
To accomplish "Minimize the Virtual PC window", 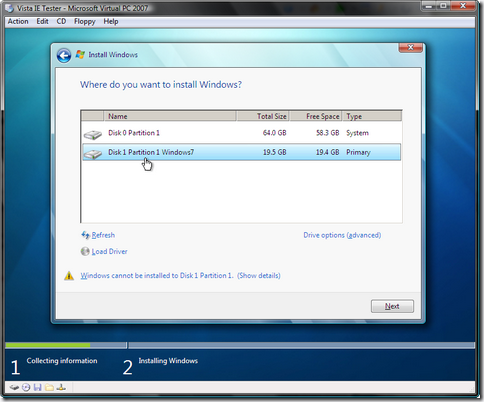I will click(429, 6).
